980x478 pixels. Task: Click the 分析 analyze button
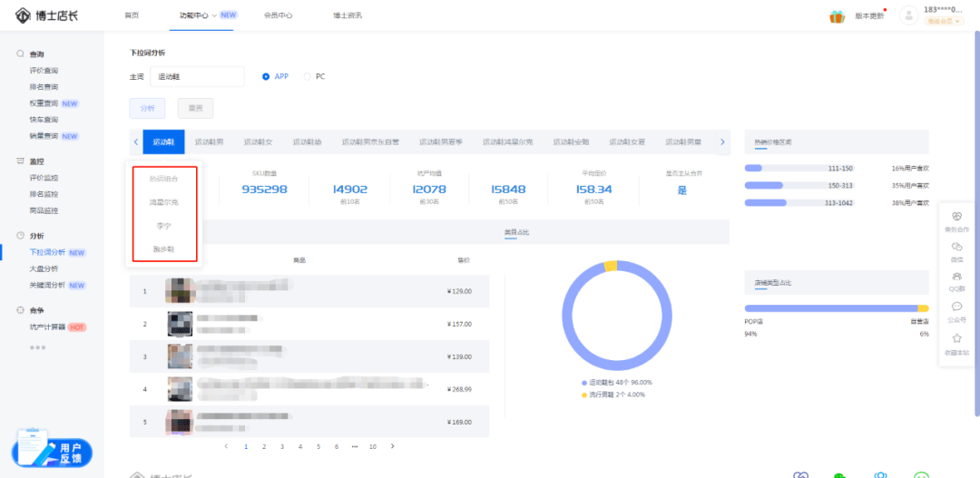pos(147,108)
